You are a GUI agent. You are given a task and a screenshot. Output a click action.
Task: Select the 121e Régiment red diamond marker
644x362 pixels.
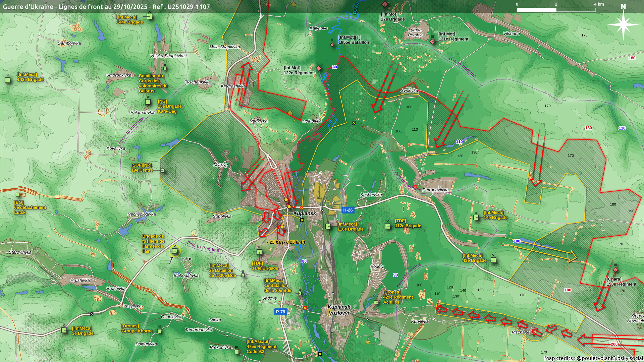click(433, 41)
